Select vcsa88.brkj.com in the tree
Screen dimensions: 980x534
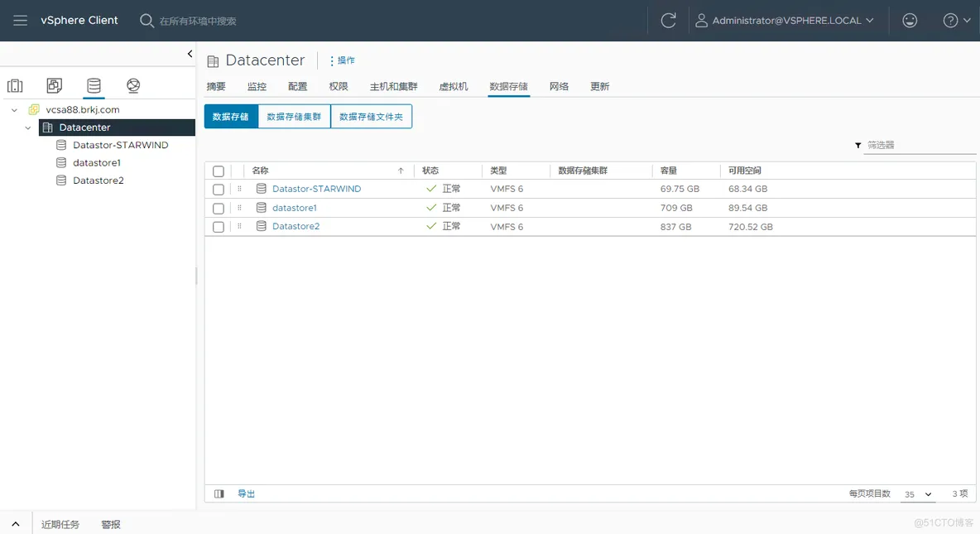(x=83, y=109)
